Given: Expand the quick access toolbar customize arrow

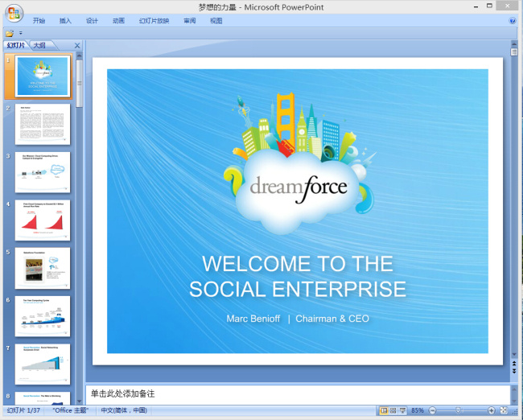Looking at the screenshot, I should click(x=21, y=33).
